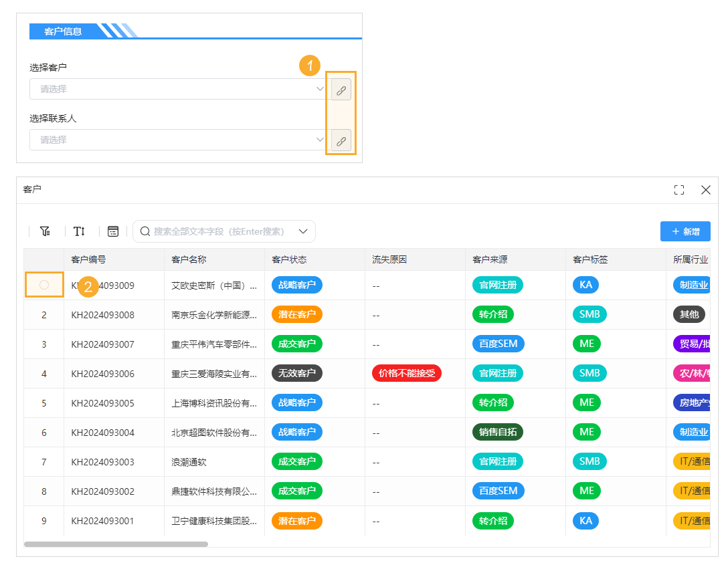Viewport: 728px width, 573px height.
Task: Click the link icon beside 选择客户 field
Action: (x=341, y=89)
